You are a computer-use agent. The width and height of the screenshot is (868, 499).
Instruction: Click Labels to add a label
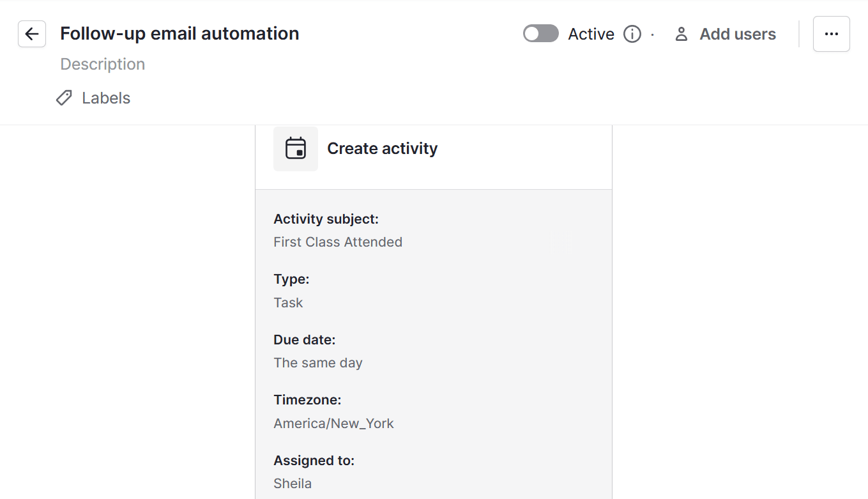pyautogui.click(x=105, y=97)
